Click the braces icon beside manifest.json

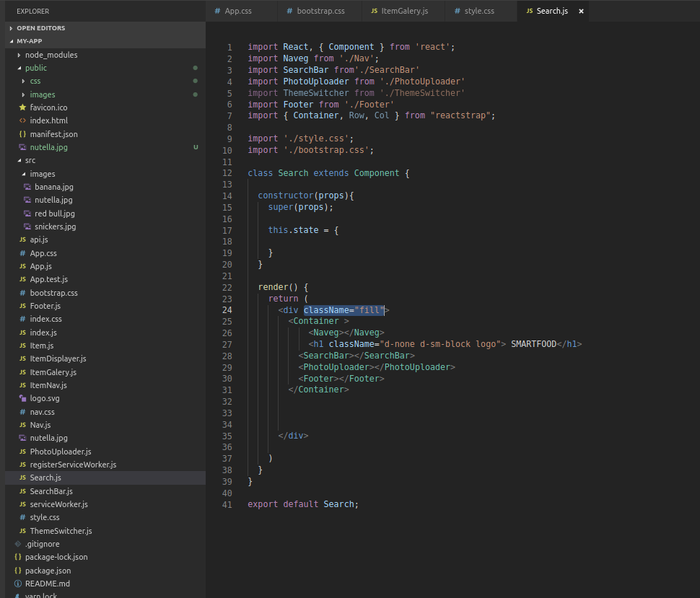pyautogui.click(x=22, y=134)
